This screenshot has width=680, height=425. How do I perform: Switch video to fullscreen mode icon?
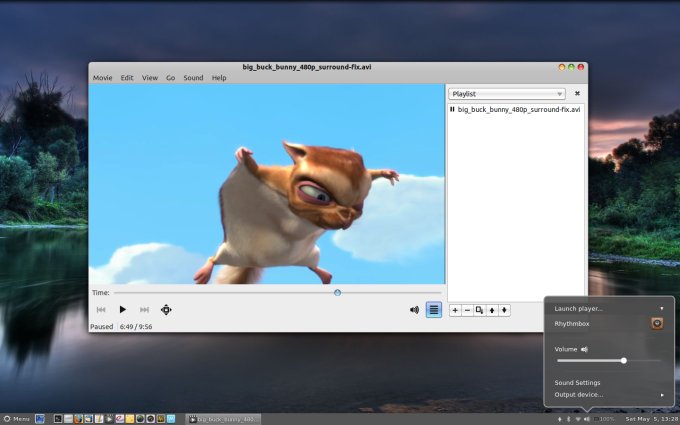pyautogui.click(x=166, y=310)
